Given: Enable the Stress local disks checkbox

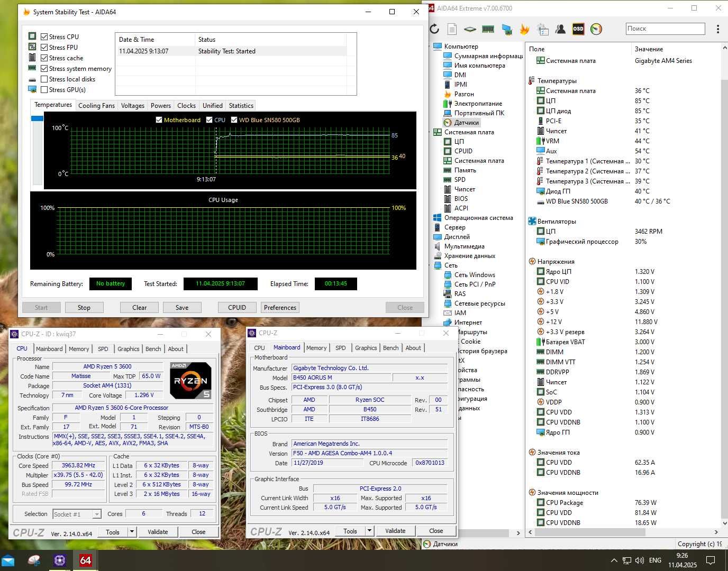Looking at the screenshot, I should point(44,79).
